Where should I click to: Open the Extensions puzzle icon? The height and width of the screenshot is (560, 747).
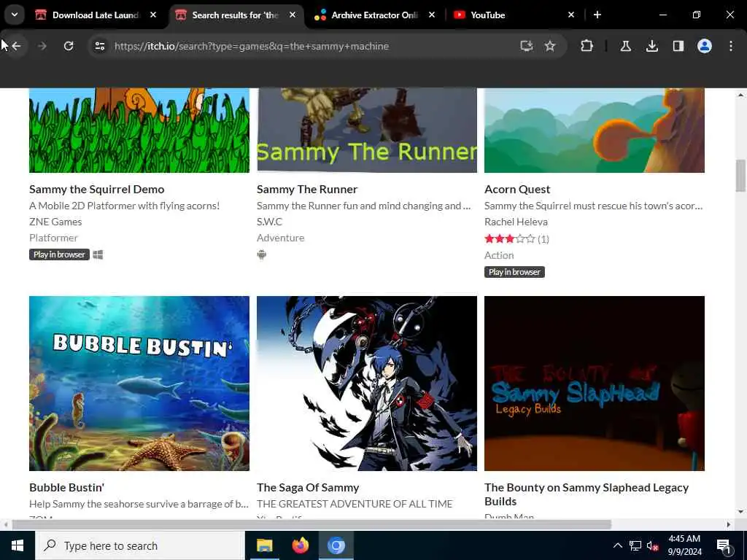coord(587,46)
